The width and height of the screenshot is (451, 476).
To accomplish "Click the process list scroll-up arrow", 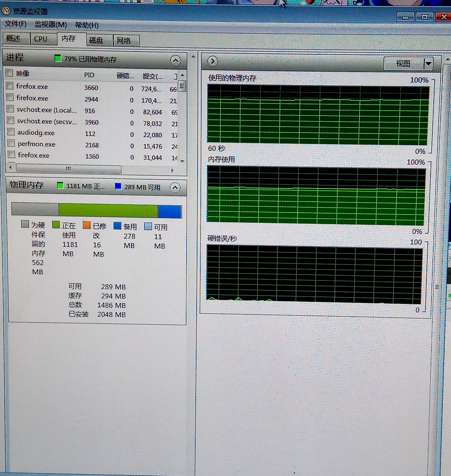I will (182, 76).
